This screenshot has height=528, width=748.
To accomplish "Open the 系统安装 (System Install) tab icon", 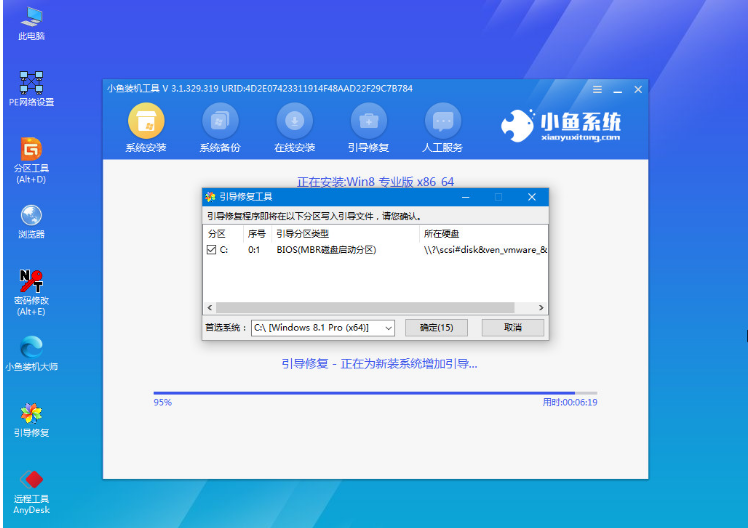I will click(146, 122).
